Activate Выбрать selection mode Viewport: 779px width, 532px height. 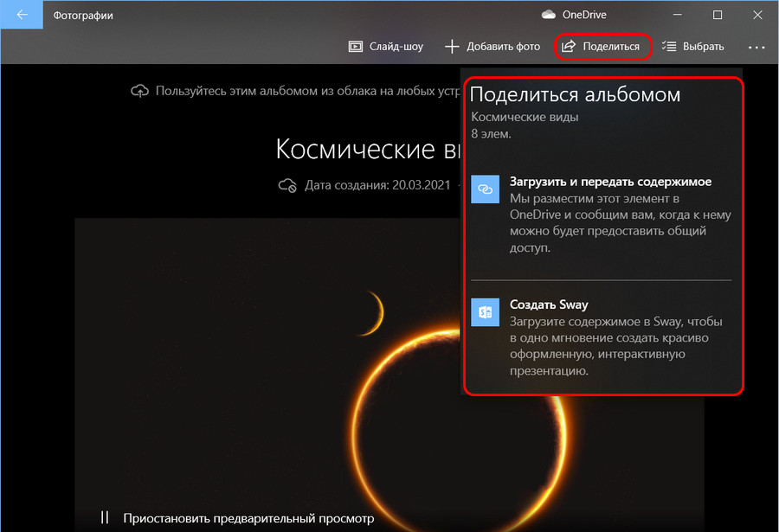pyautogui.click(x=692, y=47)
